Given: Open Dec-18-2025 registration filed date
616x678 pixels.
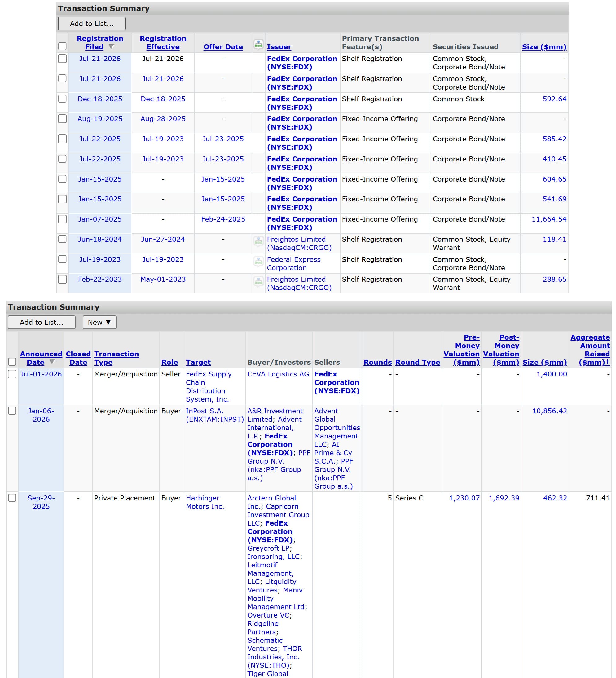Looking at the screenshot, I should coord(100,99).
